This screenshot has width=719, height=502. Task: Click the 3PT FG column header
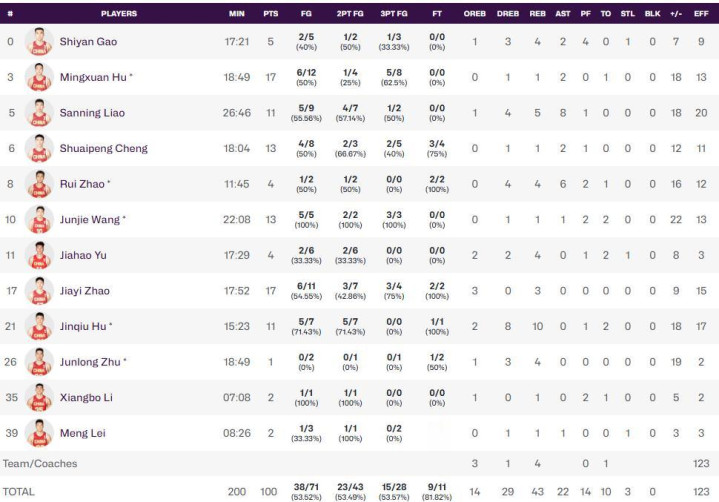click(x=394, y=14)
